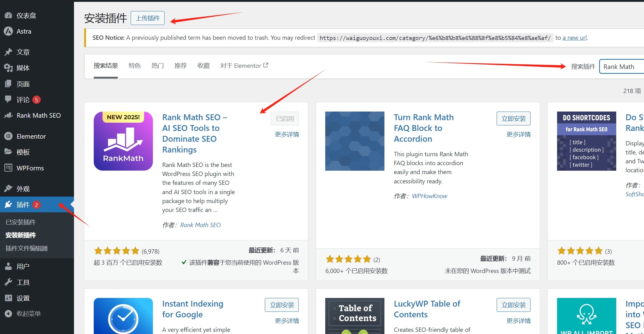Viewport: 644px width, 334px height.
Task: Click the Instant Indexing clock thumbnail
Action: coord(123,316)
